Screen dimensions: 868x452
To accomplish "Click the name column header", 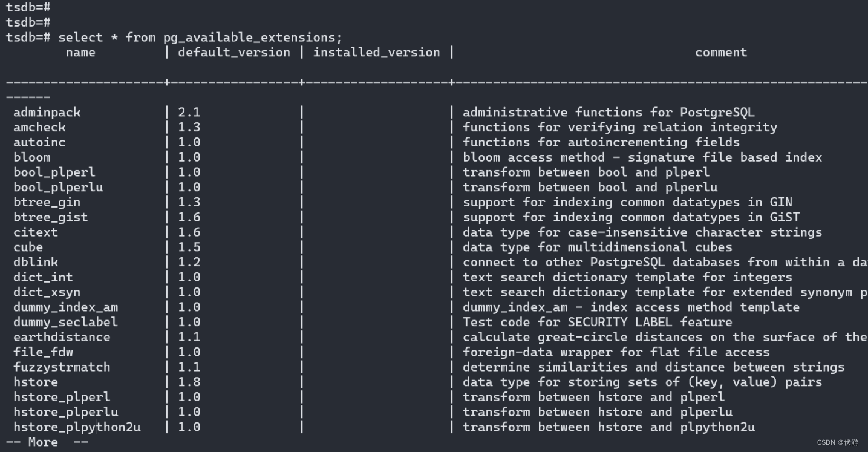I will point(80,53).
